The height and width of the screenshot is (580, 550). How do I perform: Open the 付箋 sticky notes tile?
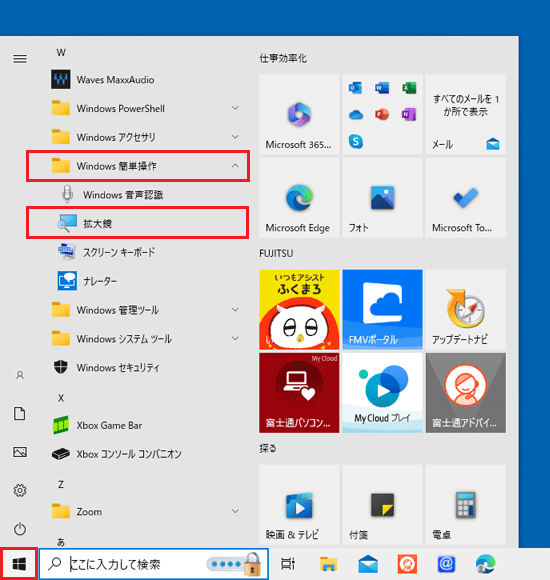(x=382, y=505)
